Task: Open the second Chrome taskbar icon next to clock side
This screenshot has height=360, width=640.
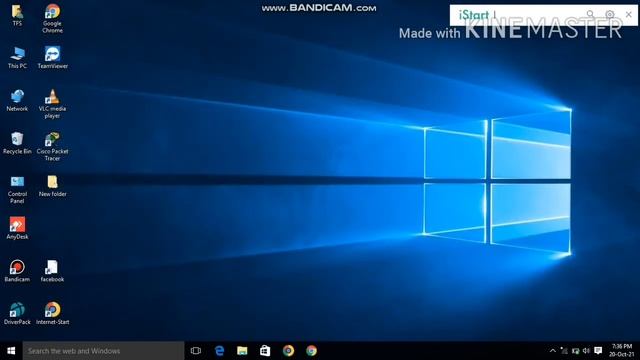Action: [x=311, y=351]
